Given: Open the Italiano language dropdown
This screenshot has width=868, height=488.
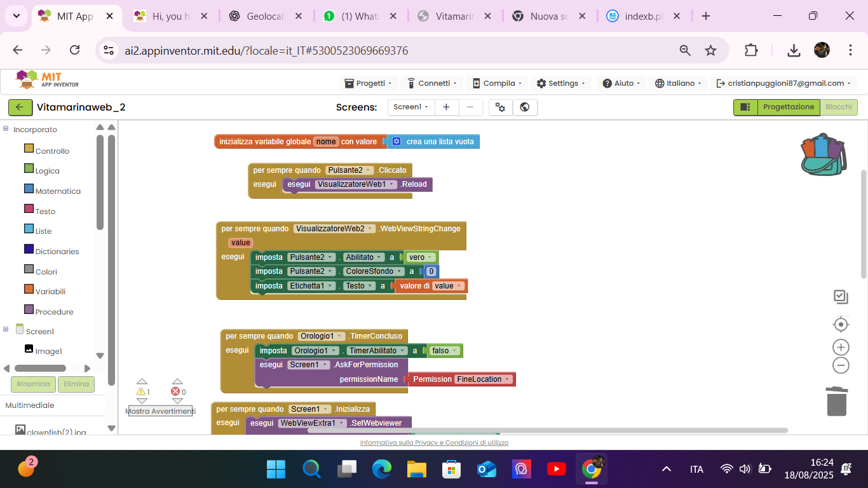Looking at the screenshot, I should pos(680,83).
